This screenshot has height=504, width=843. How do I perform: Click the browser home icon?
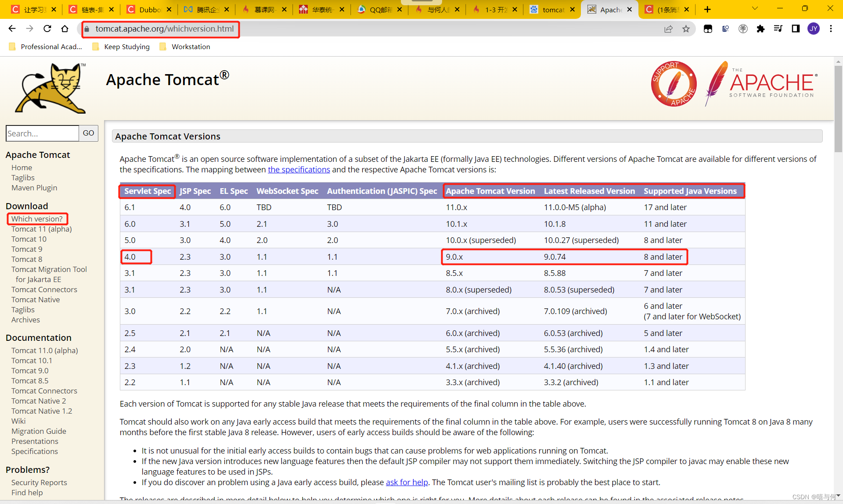pyautogui.click(x=65, y=29)
